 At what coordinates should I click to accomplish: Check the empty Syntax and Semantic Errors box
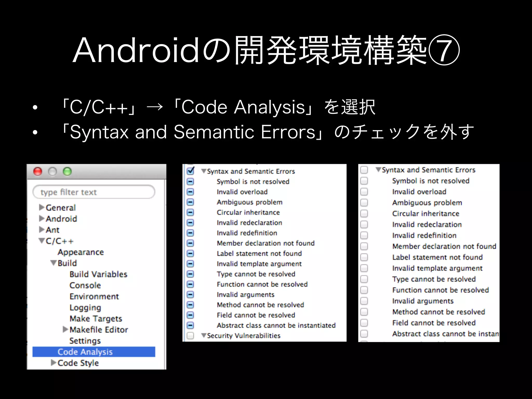[364, 170]
